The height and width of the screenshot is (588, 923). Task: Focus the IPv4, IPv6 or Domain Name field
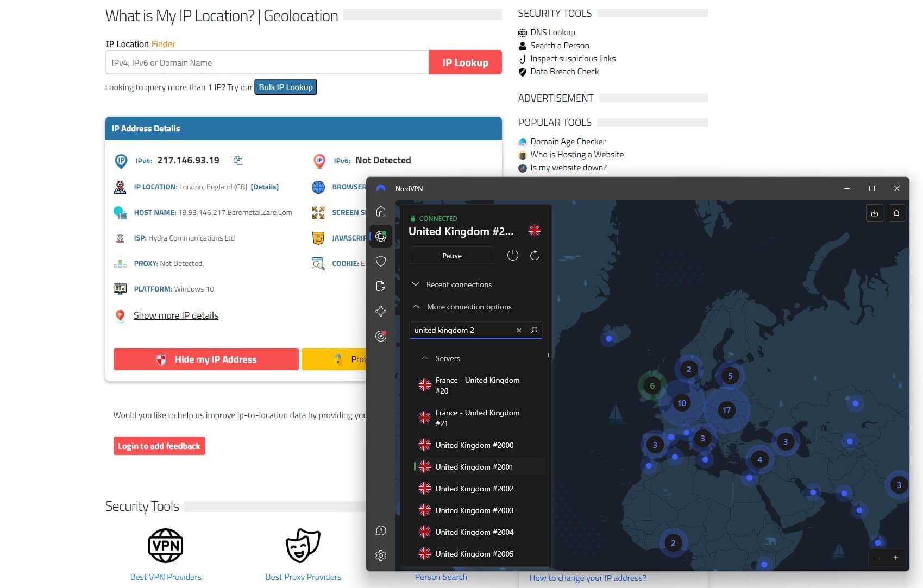(267, 62)
